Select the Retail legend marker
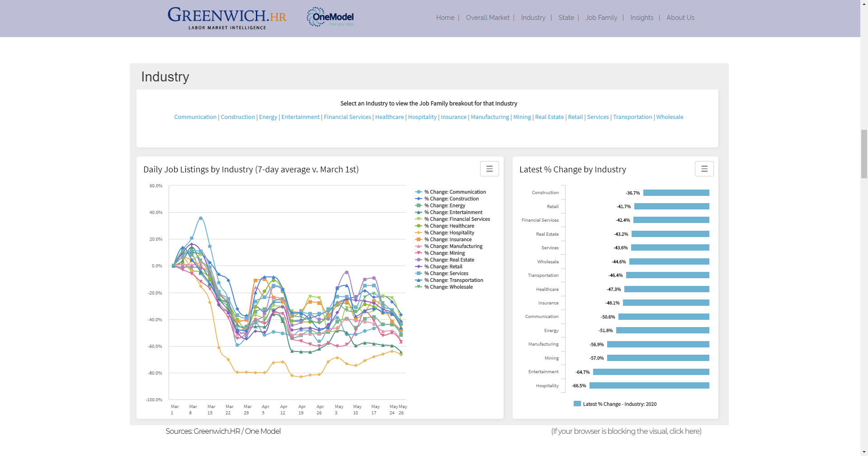 tap(418, 266)
